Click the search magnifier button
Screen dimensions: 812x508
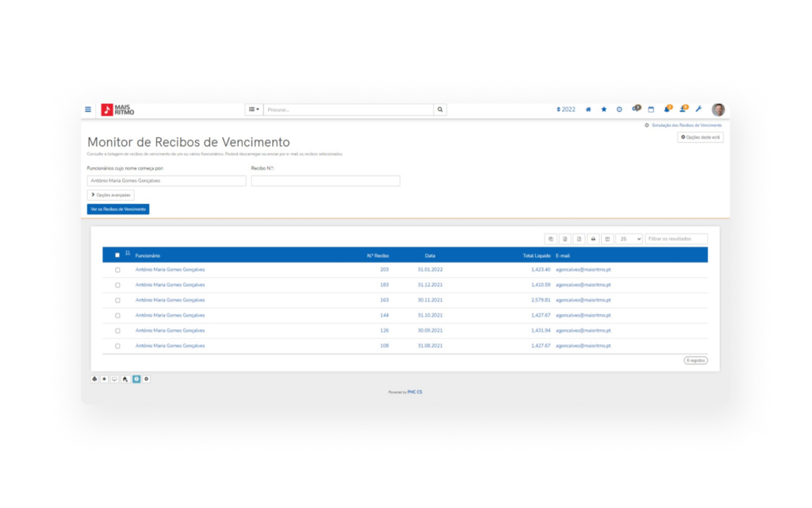tap(440, 110)
